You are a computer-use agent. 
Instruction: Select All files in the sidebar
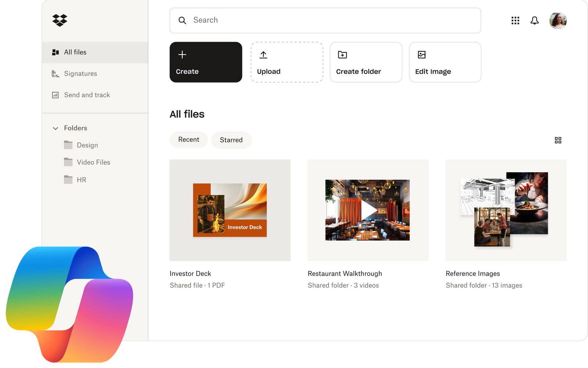pyautogui.click(x=75, y=52)
